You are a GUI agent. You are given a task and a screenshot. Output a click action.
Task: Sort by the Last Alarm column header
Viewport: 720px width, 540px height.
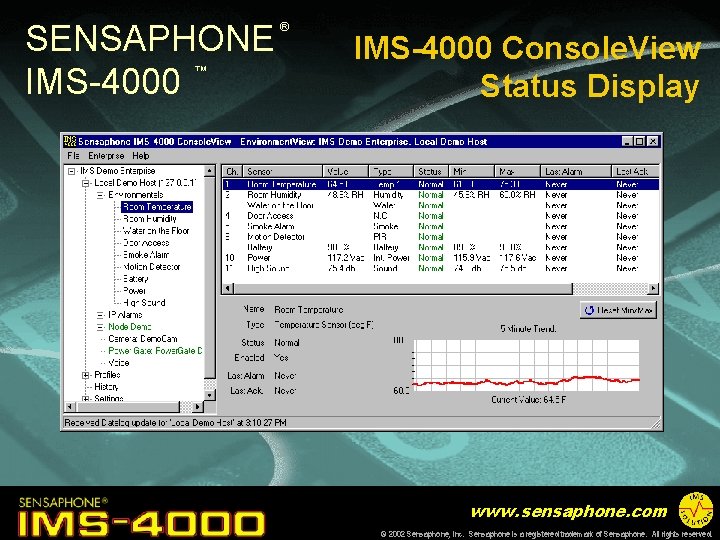(576, 172)
